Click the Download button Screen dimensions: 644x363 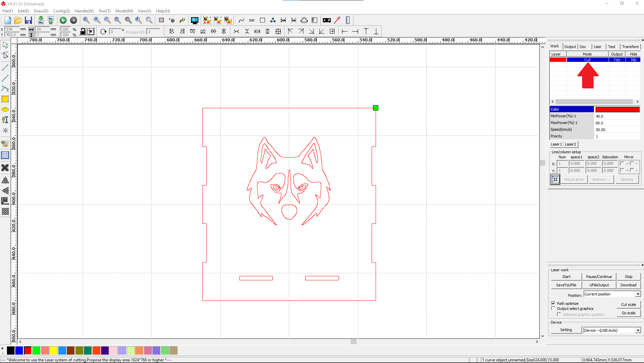click(x=628, y=285)
